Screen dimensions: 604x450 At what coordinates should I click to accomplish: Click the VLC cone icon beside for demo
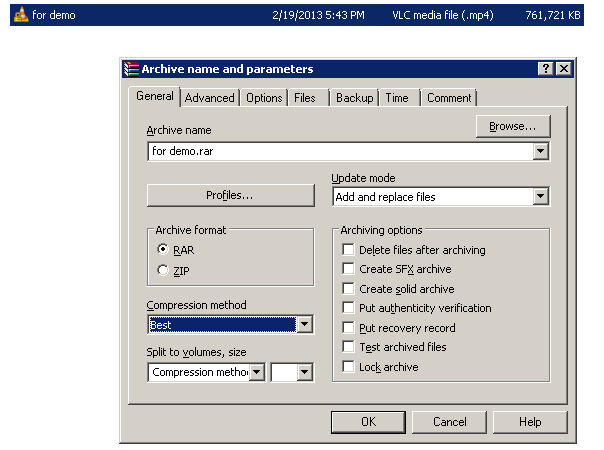coord(20,16)
